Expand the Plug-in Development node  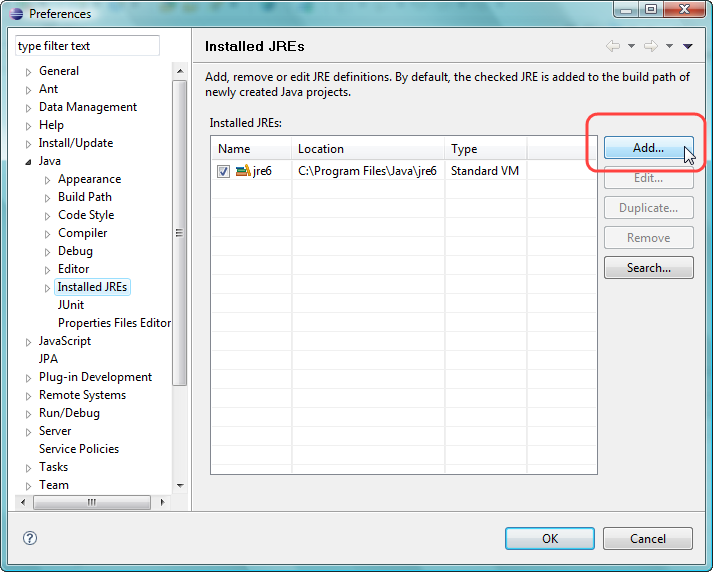(x=29, y=378)
